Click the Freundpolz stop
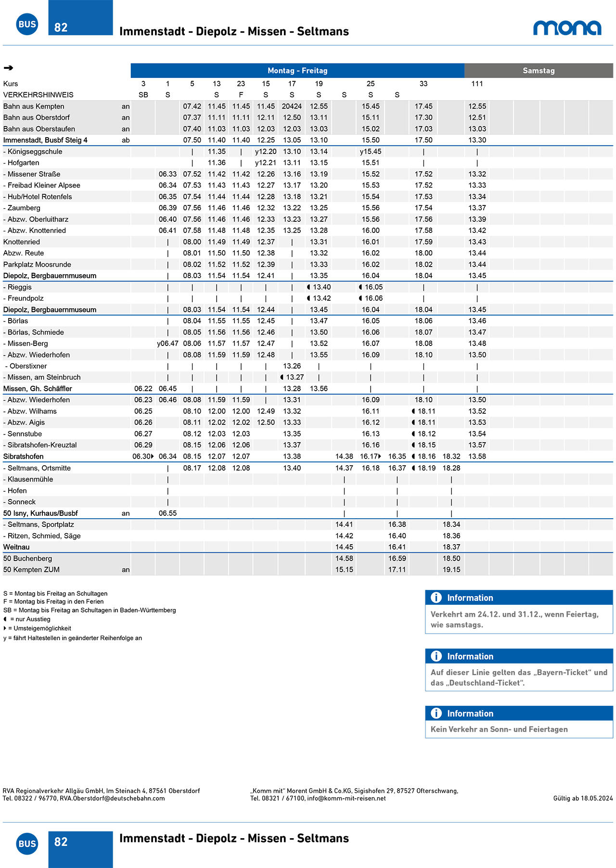 tap(23, 298)
